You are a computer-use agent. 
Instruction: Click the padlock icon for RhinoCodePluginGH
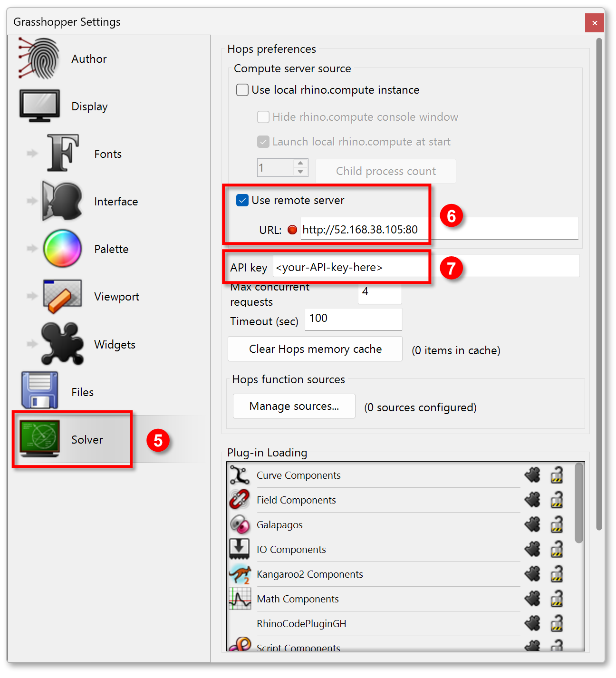557,623
